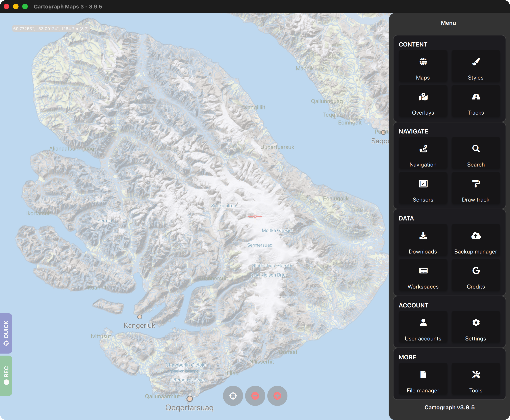Click the Snekalotten map label
The image size is (510, 420).
click(x=224, y=206)
